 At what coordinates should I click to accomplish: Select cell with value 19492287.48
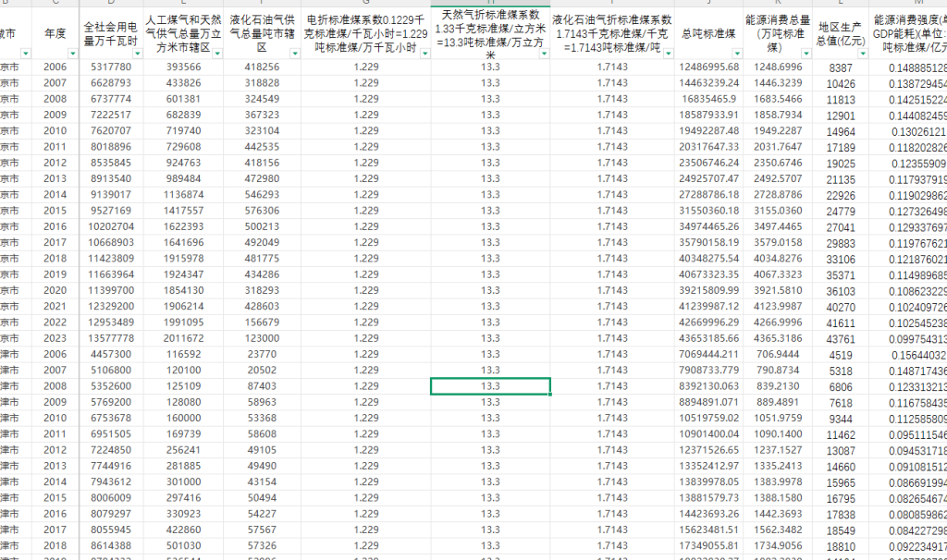pos(708,131)
